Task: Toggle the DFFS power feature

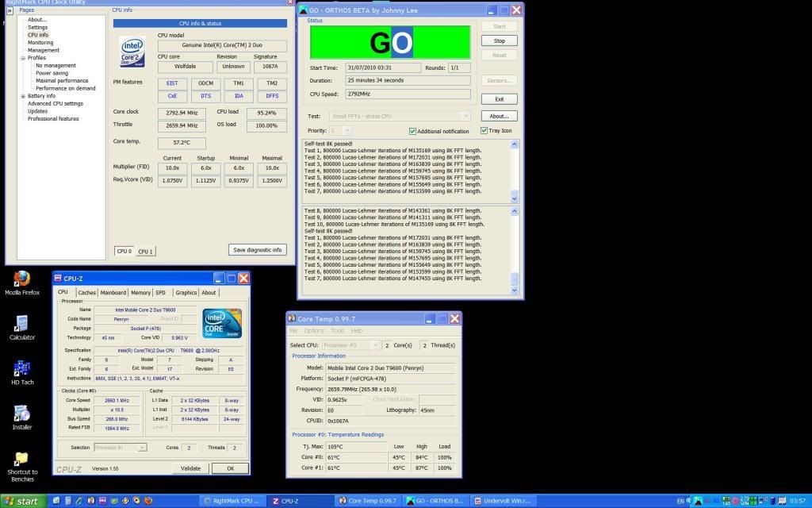Action: pyautogui.click(x=272, y=96)
